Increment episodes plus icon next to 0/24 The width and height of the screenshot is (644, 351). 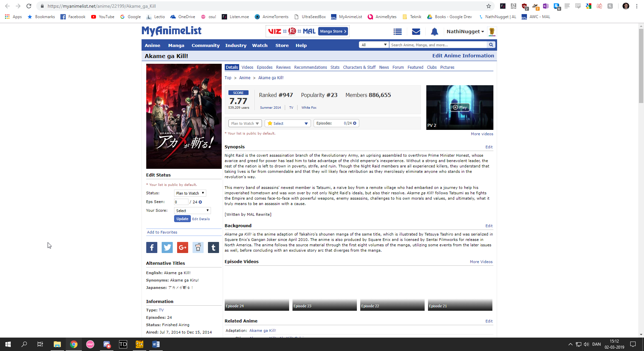(x=355, y=123)
